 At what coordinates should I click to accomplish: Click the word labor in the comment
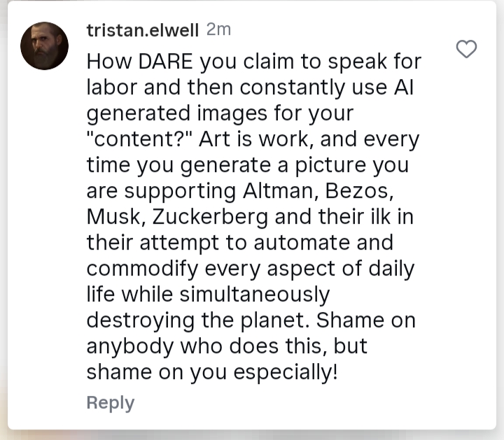click(x=111, y=87)
